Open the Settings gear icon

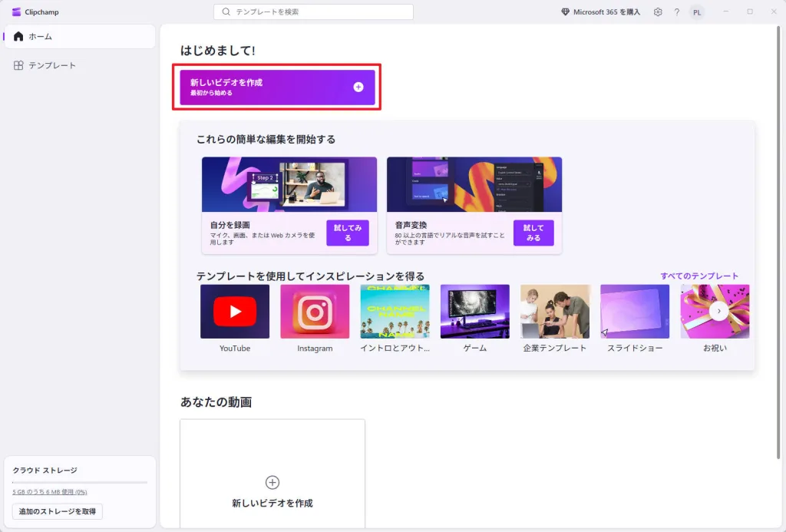pyautogui.click(x=658, y=12)
